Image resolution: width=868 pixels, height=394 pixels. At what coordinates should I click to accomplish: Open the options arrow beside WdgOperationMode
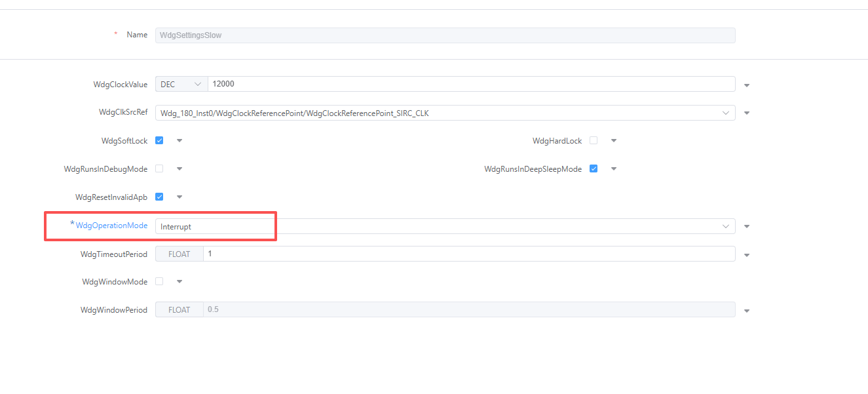click(x=747, y=227)
